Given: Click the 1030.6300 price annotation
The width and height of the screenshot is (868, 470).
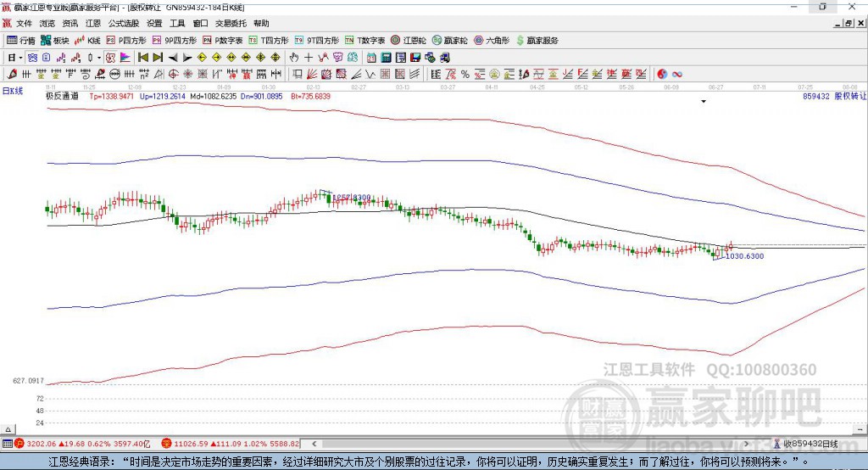Looking at the screenshot, I should click(744, 256).
